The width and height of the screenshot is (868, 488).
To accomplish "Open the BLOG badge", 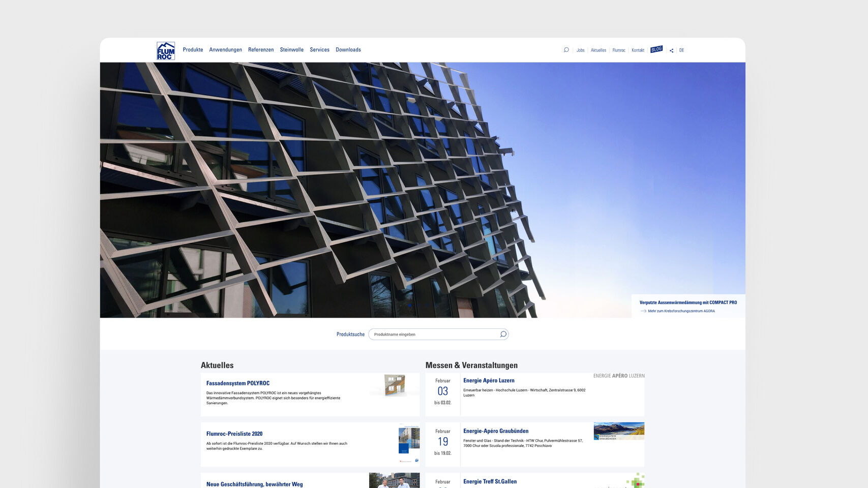I will pos(656,49).
